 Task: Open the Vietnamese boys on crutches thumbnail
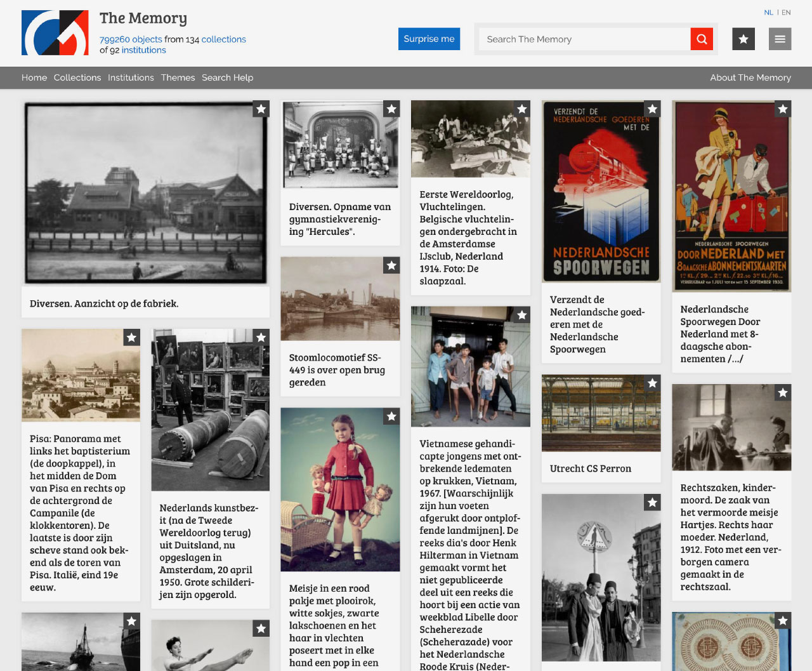coord(471,366)
